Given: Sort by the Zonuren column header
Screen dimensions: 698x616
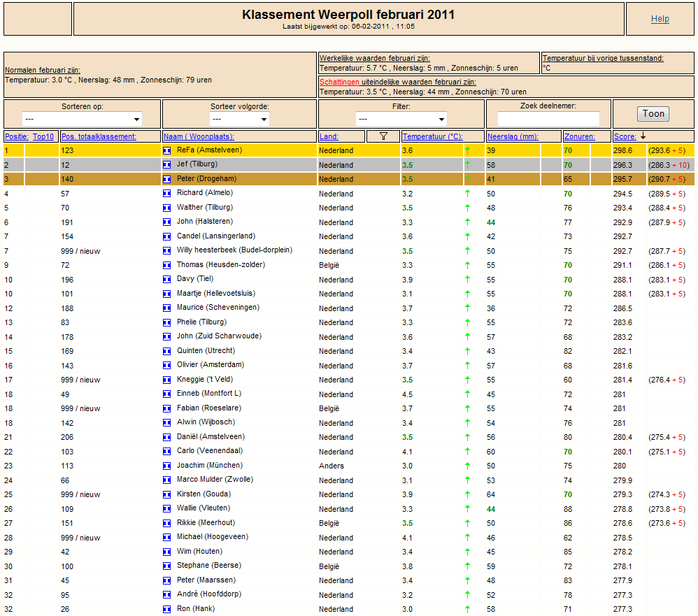Looking at the screenshot, I should [x=580, y=136].
